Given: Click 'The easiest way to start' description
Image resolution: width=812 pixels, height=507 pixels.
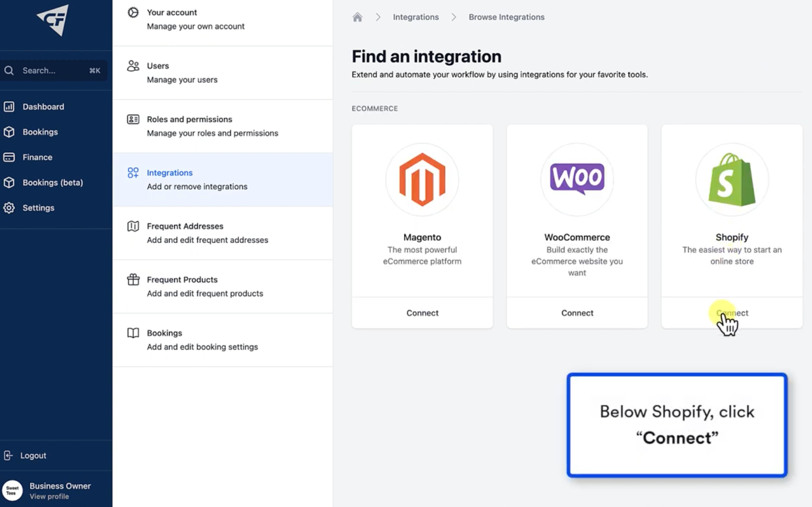Looking at the screenshot, I should 732,256.
